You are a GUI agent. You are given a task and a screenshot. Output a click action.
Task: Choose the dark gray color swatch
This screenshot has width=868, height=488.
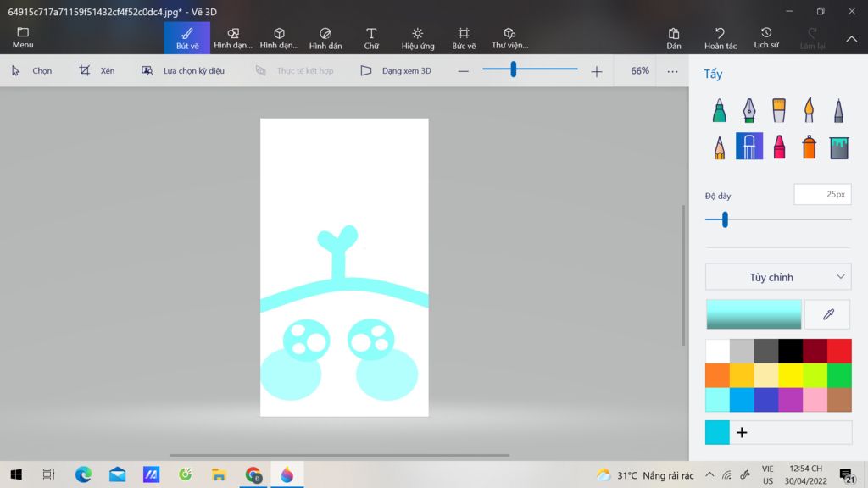(766, 351)
